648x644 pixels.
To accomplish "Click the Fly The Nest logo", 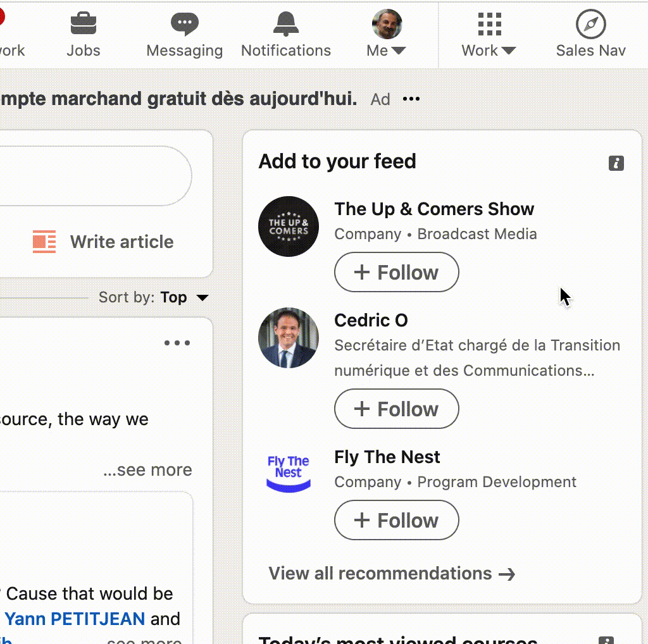I will (289, 474).
